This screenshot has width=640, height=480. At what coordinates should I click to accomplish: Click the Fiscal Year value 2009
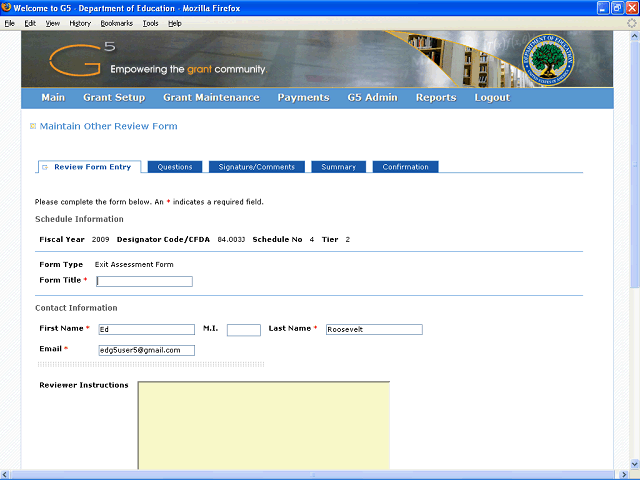coord(100,240)
